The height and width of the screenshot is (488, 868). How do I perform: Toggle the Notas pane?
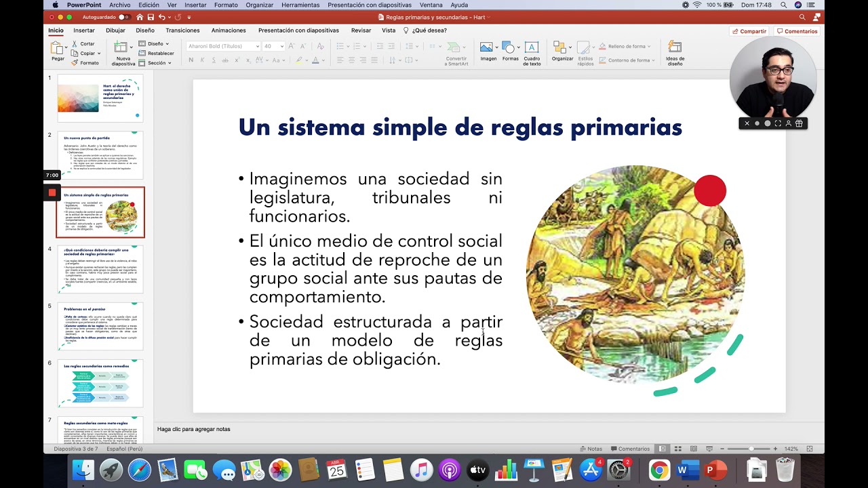[x=591, y=449]
